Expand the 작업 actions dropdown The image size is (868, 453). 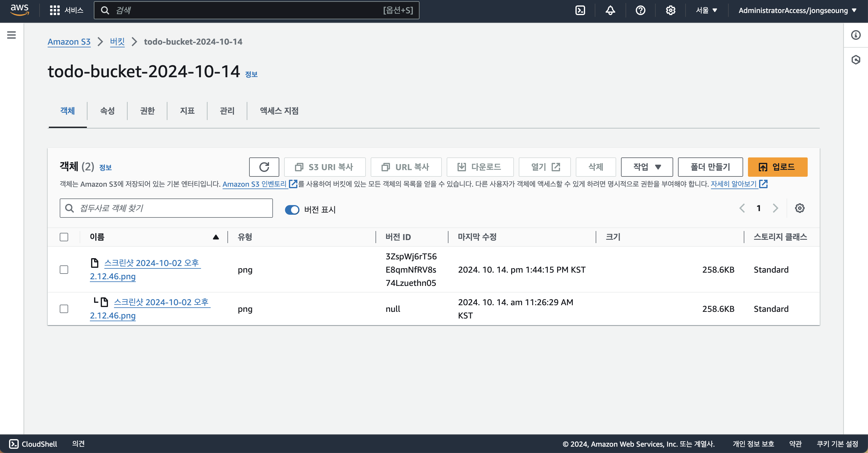click(x=646, y=167)
